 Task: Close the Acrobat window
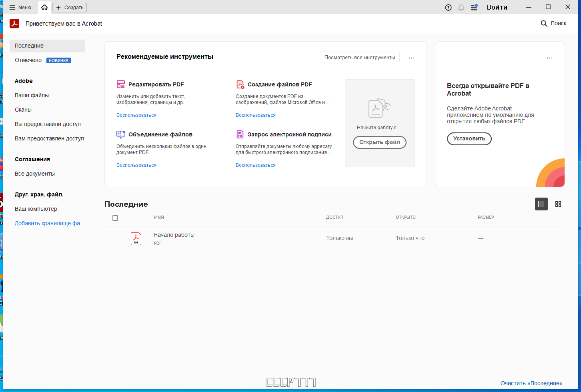(x=568, y=7)
